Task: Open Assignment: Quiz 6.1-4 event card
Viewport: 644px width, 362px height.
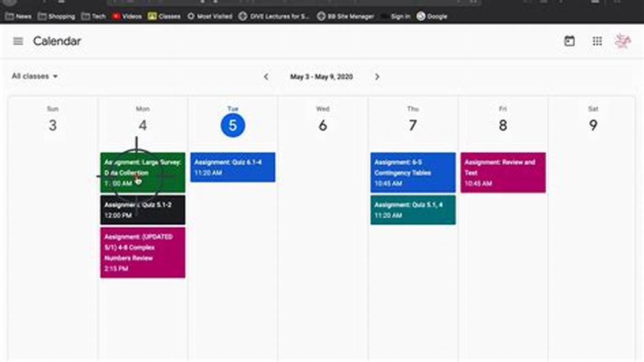Action: 232,167
